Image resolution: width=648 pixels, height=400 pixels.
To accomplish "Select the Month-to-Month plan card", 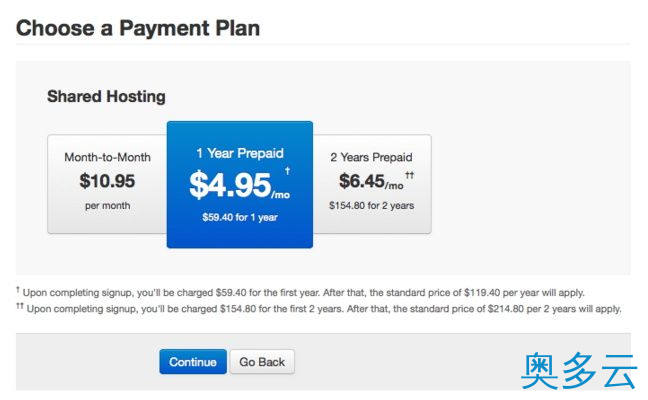I will [106, 184].
